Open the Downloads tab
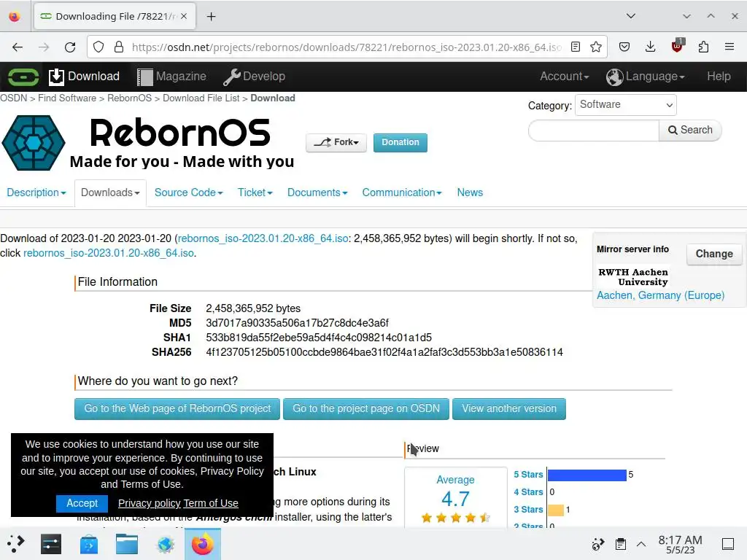 [x=110, y=192]
